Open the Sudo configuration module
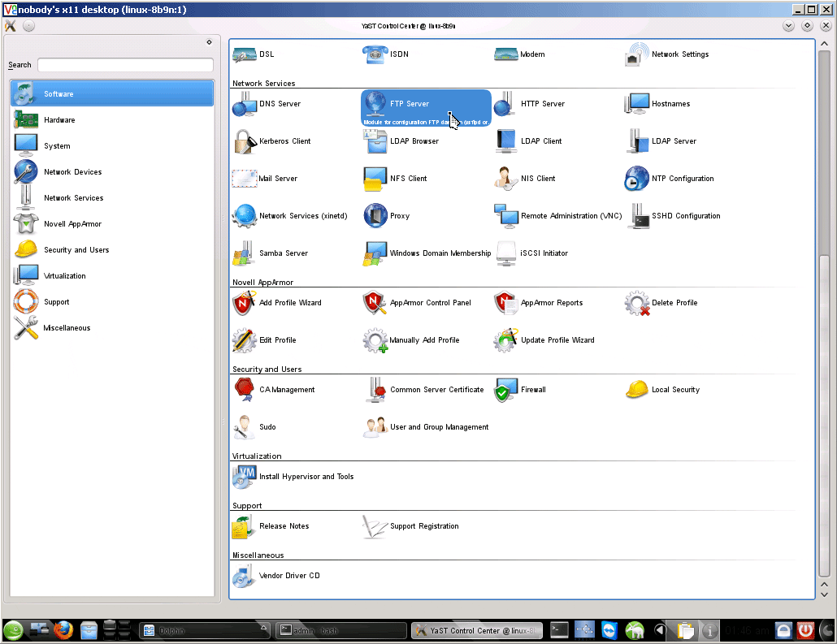The width and height of the screenshot is (837, 644). pyautogui.click(x=254, y=427)
